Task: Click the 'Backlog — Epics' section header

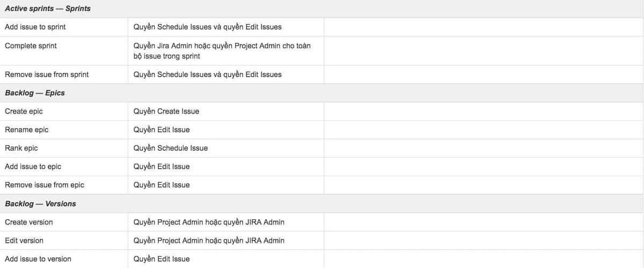Action: click(x=35, y=93)
